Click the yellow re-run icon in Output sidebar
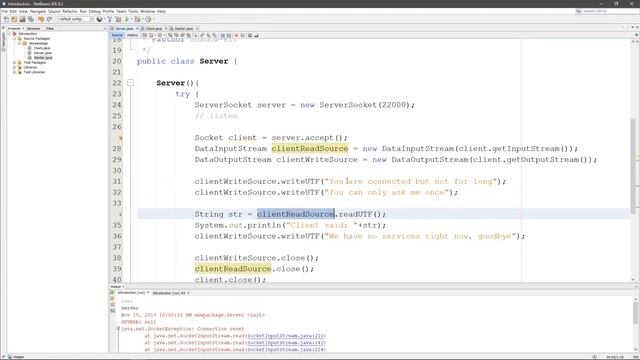The width and height of the screenshot is (640, 360). (112, 299)
